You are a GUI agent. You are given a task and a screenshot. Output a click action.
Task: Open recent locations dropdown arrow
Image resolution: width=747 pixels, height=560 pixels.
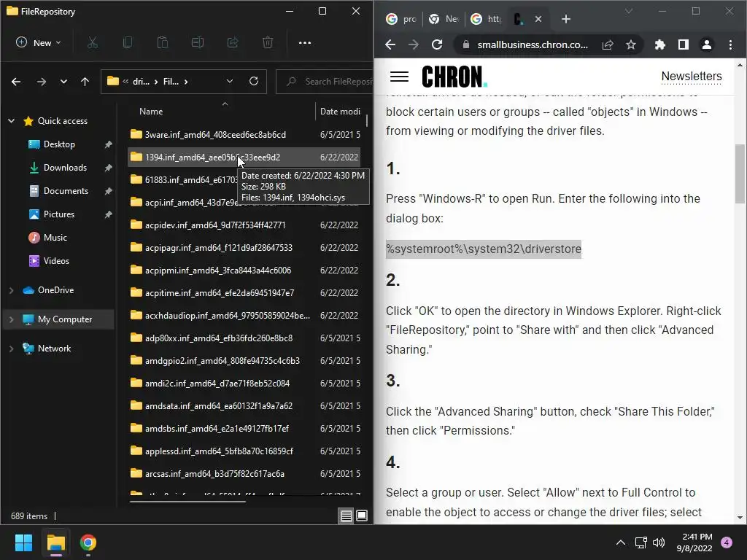point(63,82)
